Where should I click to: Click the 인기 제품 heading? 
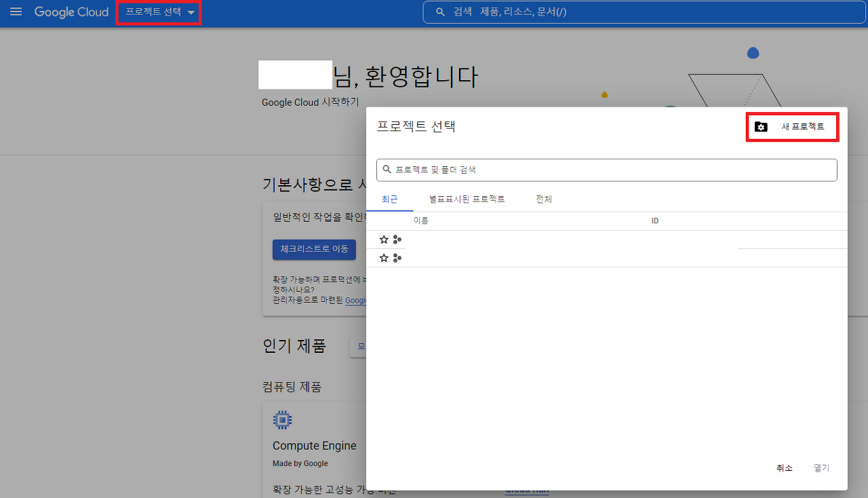point(294,346)
